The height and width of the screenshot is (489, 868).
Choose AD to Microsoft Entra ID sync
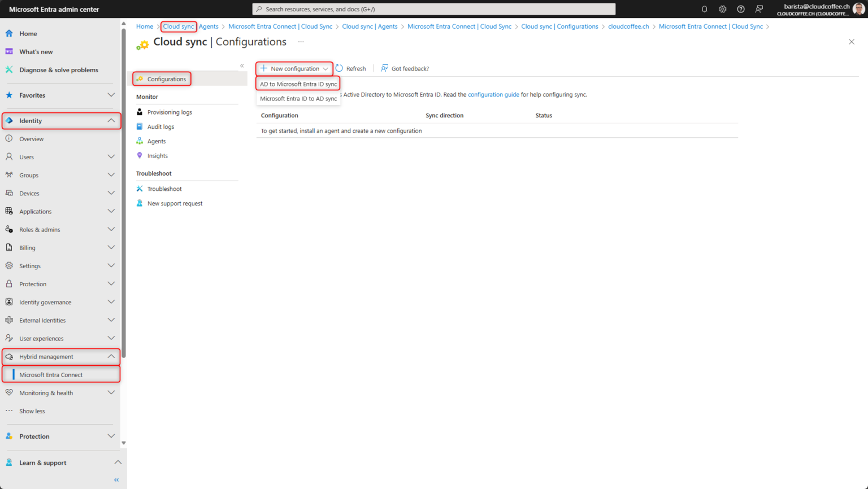click(298, 83)
